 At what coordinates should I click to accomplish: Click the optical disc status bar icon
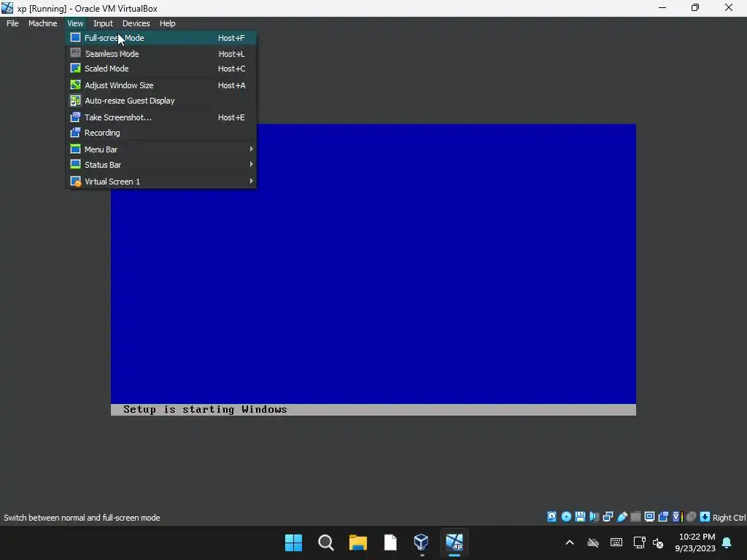point(566,517)
